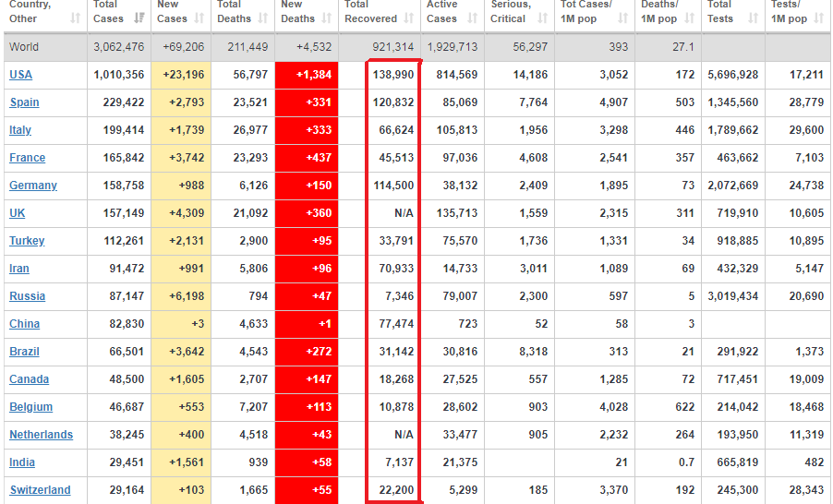The width and height of the screenshot is (833, 504).
Task: Sort by Total Tests column arrows
Action: click(753, 18)
